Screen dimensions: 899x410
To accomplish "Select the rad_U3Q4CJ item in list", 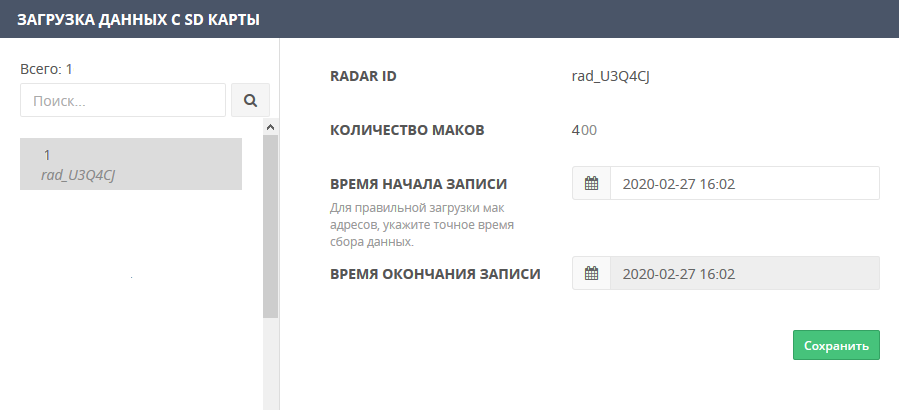I will (131, 164).
